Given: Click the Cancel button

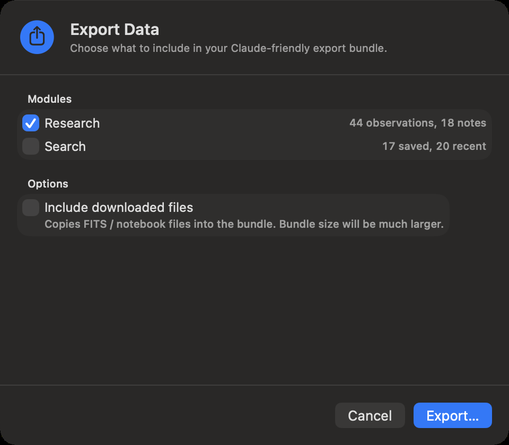Looking at the screenshot, I should click(x=370, y=415).
